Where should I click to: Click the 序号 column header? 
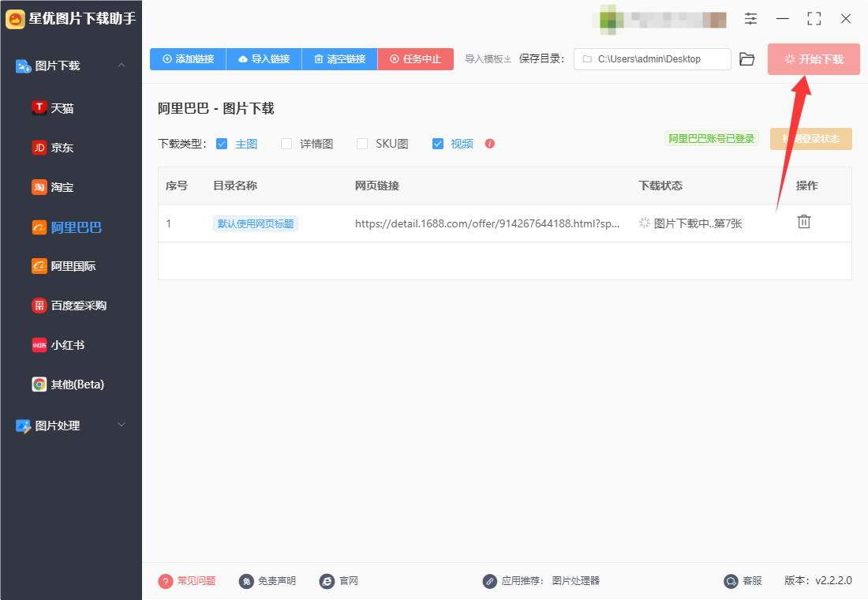tap(177, 186)
